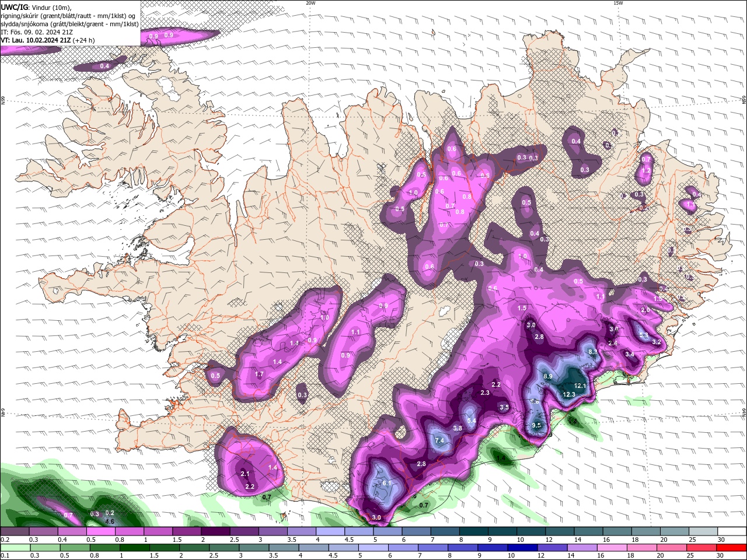Viewport: 747px width, 560px height.
Task: Click the 2.3 snowfall value
Action: pyautogui.click(x=485, y=393)
